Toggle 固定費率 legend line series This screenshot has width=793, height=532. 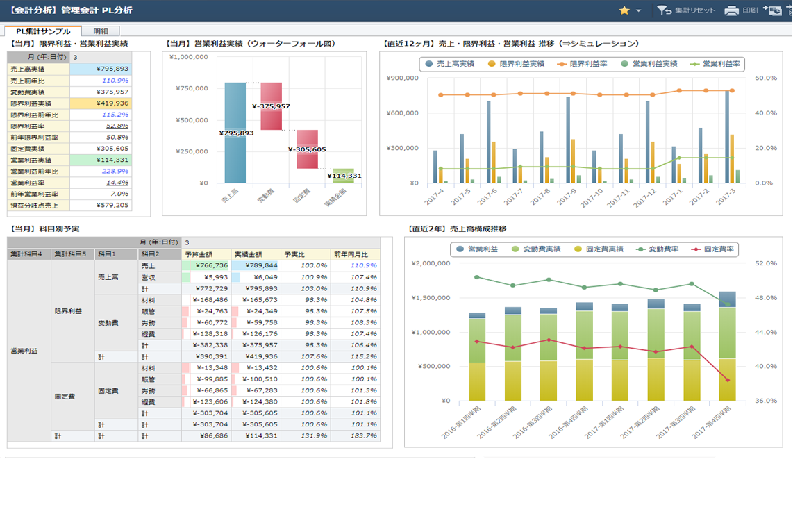click(712, 249)
